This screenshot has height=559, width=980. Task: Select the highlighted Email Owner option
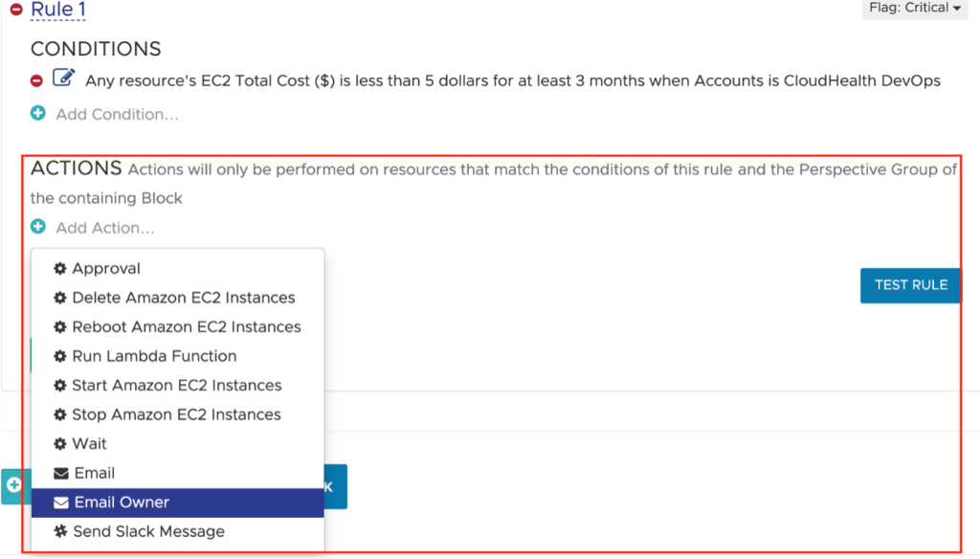pyautogui.click(x=122, y=503)
